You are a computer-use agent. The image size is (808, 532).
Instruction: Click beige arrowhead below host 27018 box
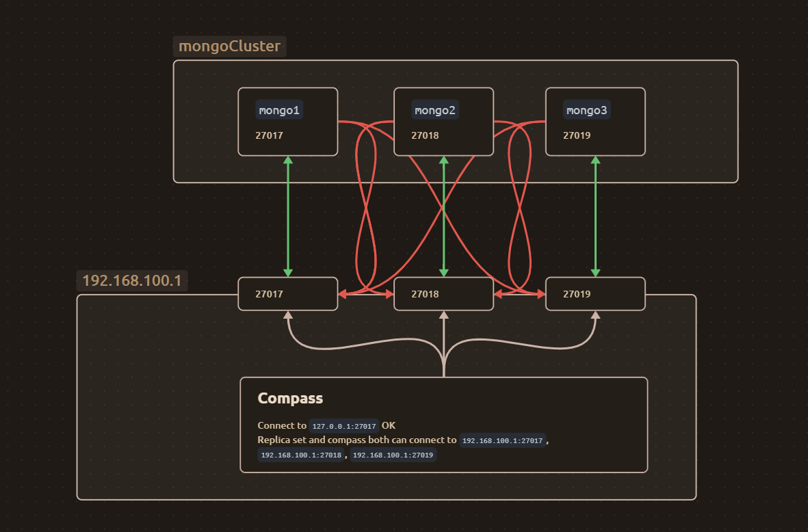point(443,315)
